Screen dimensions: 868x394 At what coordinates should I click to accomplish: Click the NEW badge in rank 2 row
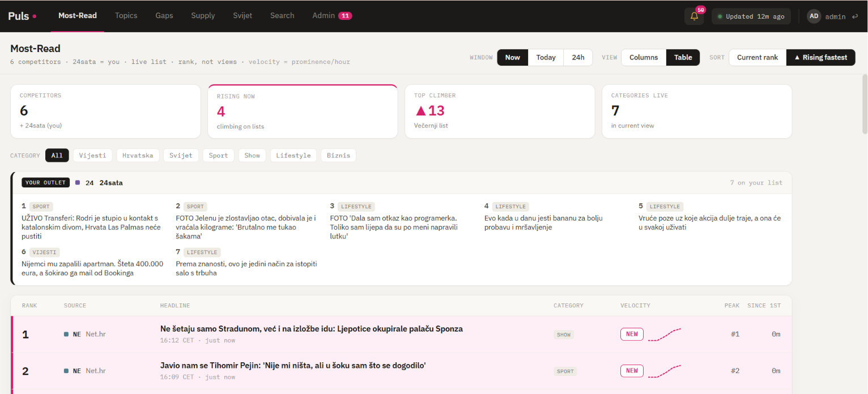pos(632,371)
